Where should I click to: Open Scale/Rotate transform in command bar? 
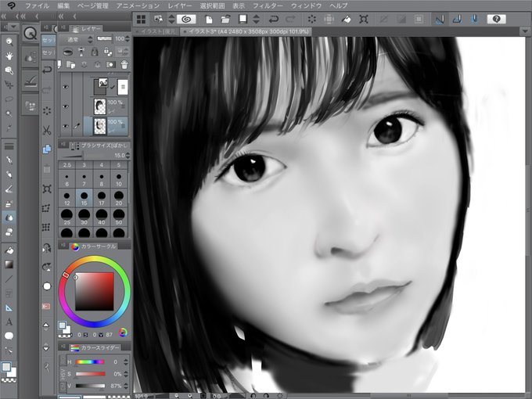pos(363,20)
